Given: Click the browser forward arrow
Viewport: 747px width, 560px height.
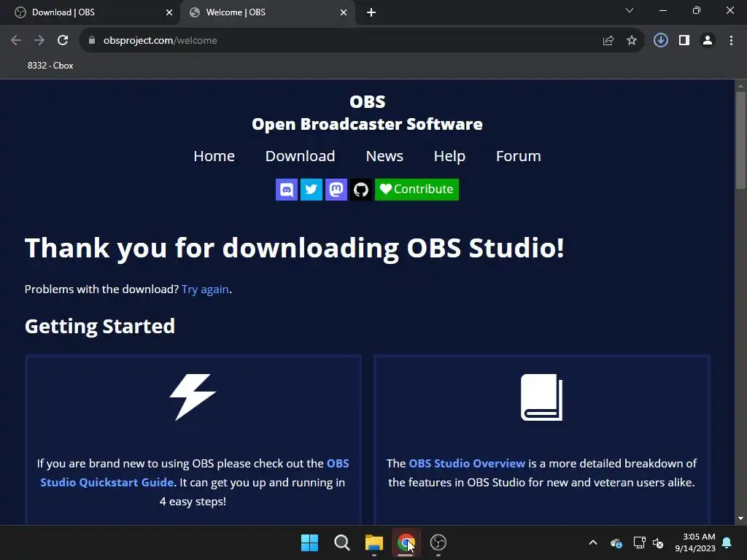Looking at the screenshot, I should click(39, 41).
